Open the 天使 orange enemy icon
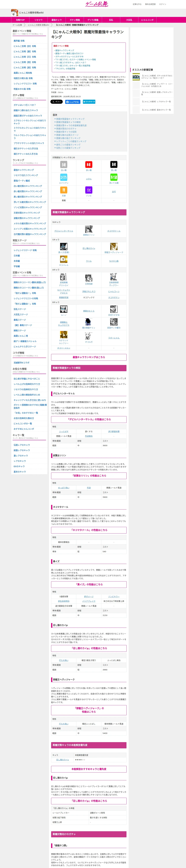Viewport: 186px width, 868px height. (x=64, y=190)
